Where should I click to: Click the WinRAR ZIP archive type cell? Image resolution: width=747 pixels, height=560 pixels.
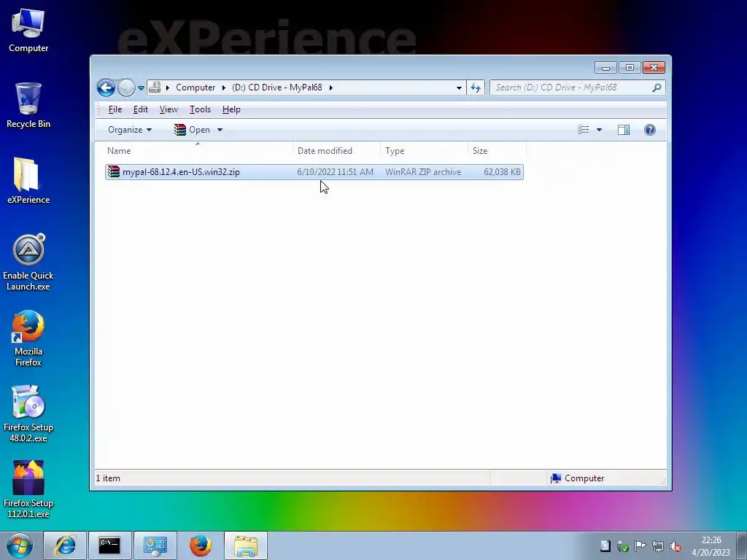[423, 172]
